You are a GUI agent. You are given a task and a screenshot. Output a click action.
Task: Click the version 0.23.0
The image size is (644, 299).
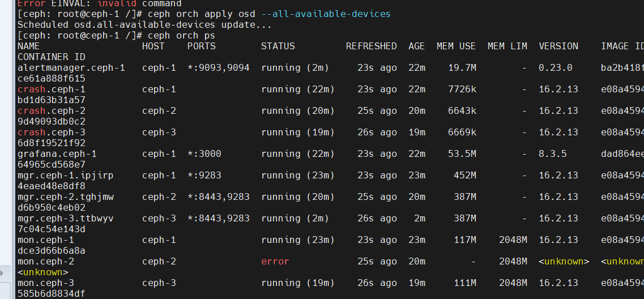[x=556, y=67]
